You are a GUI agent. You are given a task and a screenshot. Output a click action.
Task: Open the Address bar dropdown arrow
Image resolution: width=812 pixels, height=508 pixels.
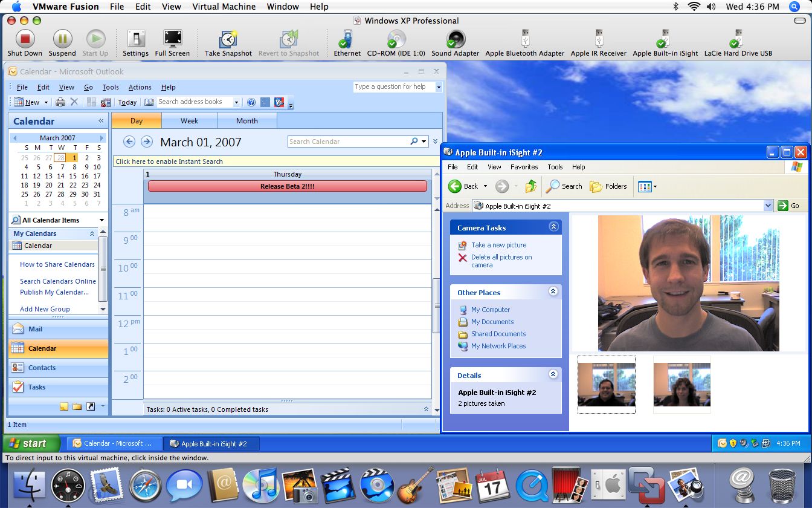pos(768,206)
